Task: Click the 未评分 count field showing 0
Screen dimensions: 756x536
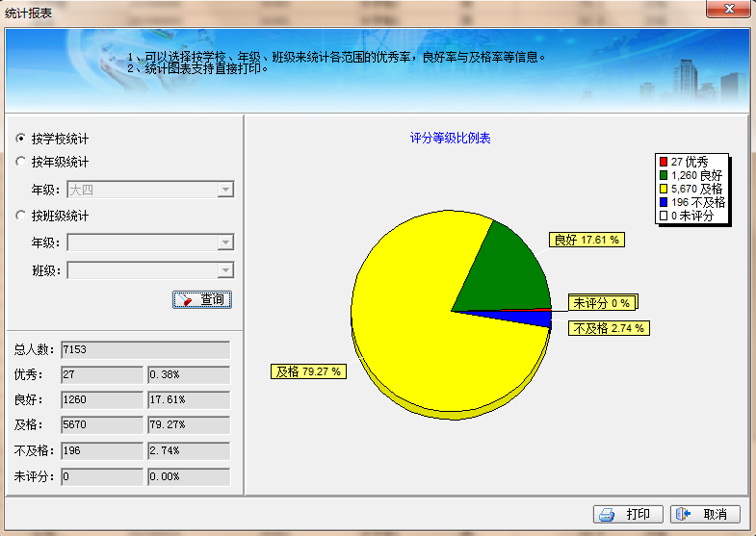Action: (x=102, y=476)
